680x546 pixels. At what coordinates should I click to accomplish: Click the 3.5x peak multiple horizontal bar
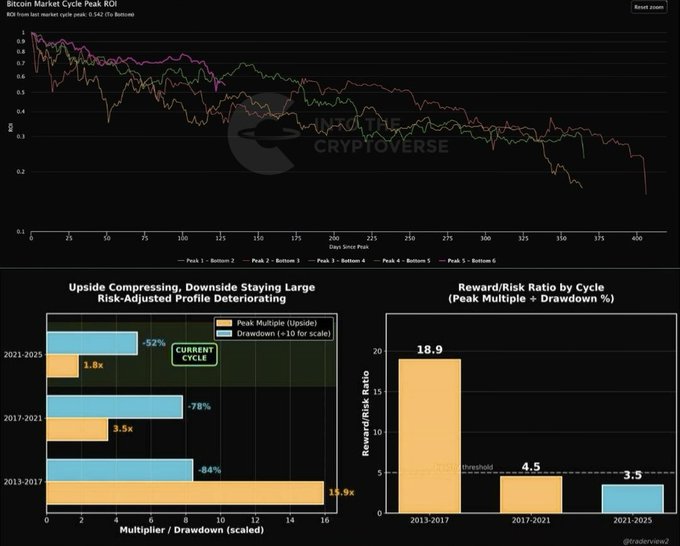tap(76, 429)
